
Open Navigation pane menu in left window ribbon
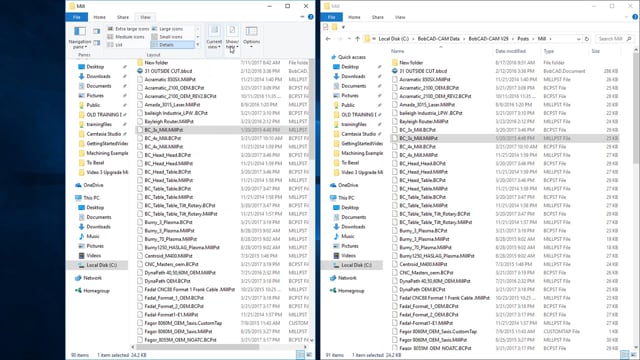pyautogui.click(x=80, y=38)
